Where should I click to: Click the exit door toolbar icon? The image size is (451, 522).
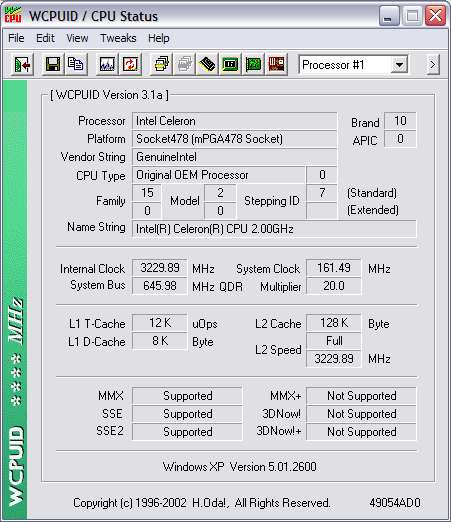(x=22, y=64)
